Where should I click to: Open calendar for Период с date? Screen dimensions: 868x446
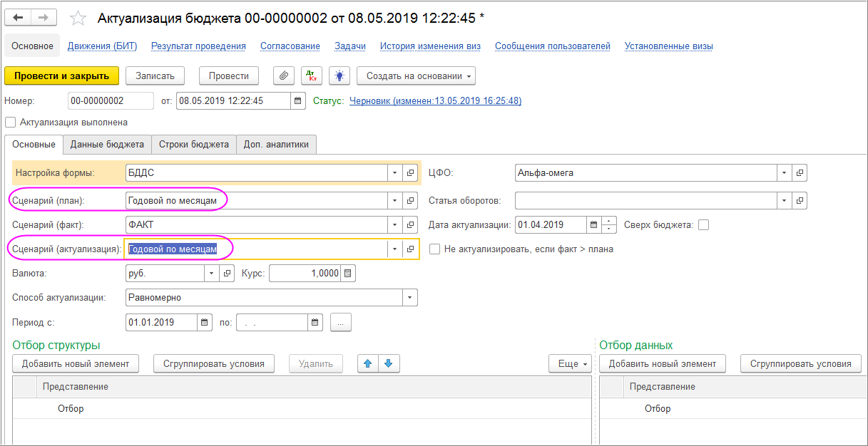205,323
